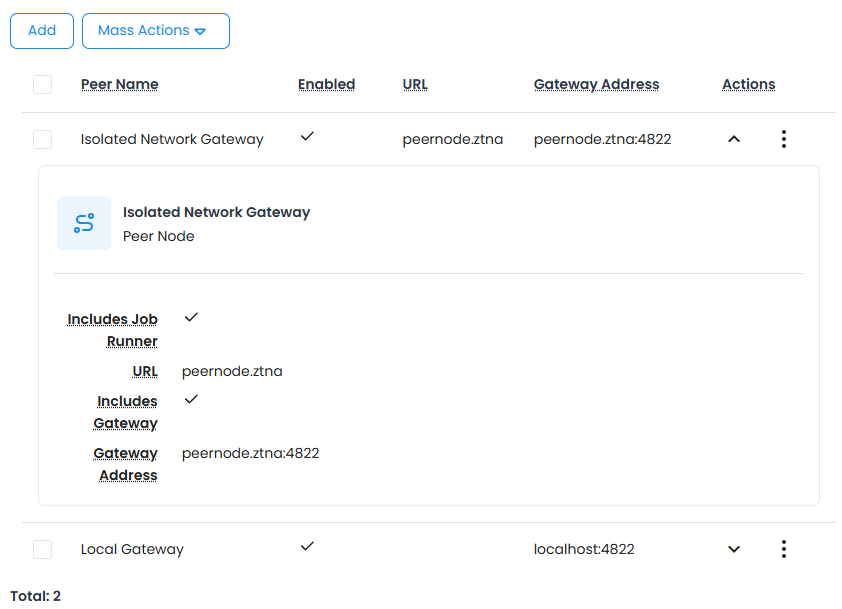The height and width of the screenshot is (609, 842).
Task: Open actions menu for Isolated Network Gateway
Action: pyautogui.click(x=784, y=139)
